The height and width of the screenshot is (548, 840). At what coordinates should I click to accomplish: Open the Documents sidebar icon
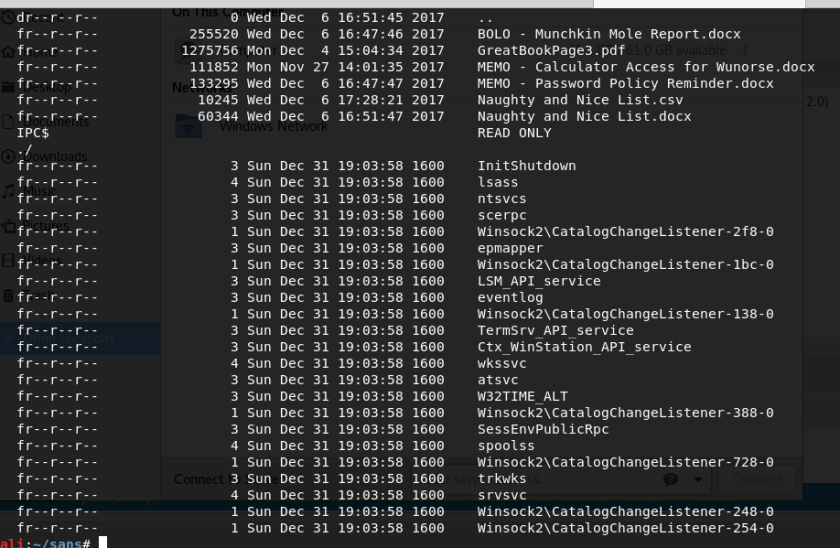[8, 122]
